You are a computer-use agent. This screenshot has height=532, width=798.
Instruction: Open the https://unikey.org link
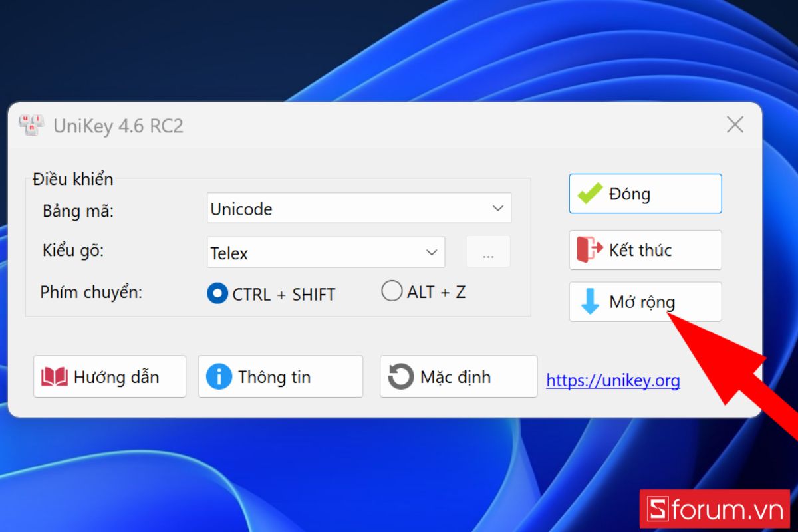coord(613,381)
